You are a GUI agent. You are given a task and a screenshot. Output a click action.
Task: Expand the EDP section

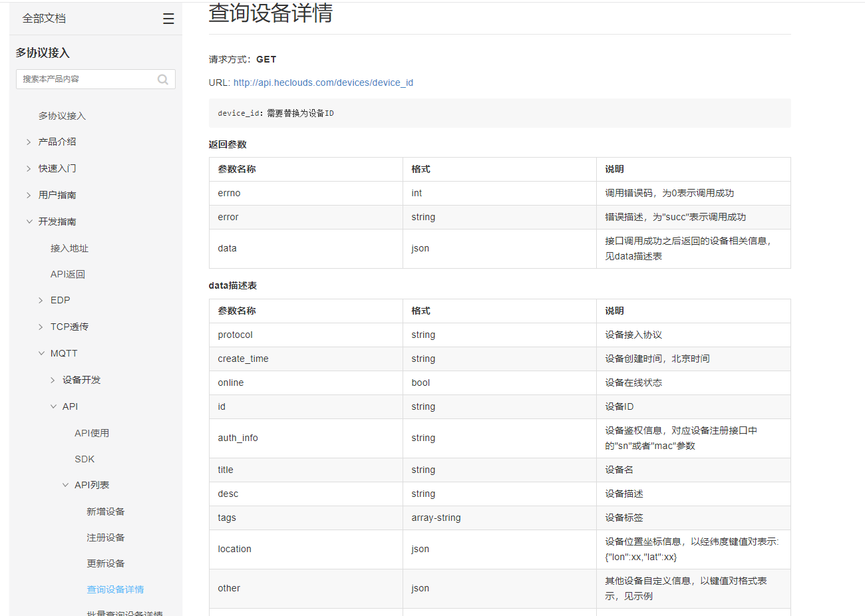tap(60, 300)
